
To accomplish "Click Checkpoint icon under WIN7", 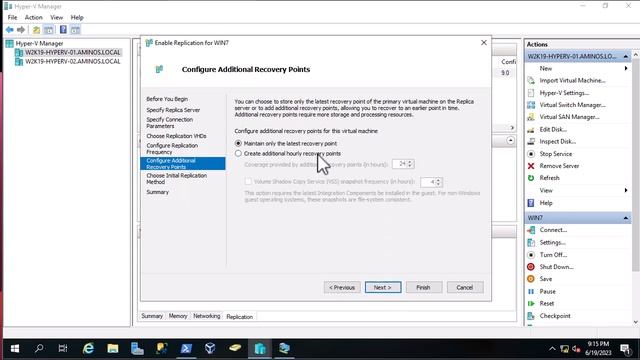I will pos(531,316).
